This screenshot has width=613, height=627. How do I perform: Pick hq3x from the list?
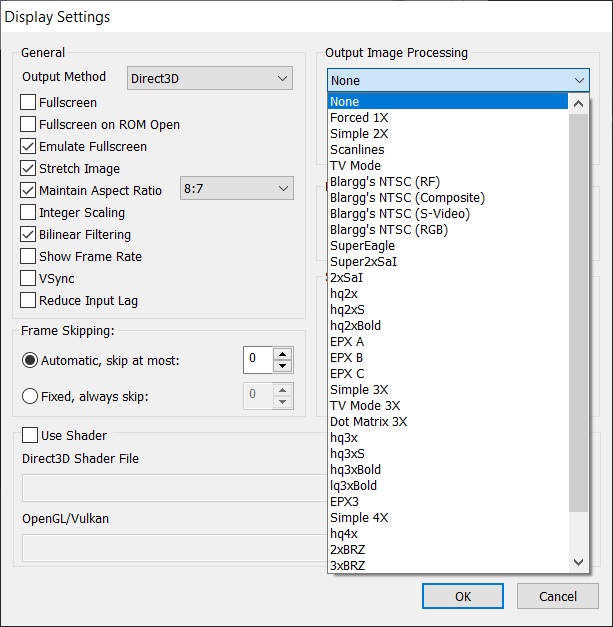tap(448, 437)
